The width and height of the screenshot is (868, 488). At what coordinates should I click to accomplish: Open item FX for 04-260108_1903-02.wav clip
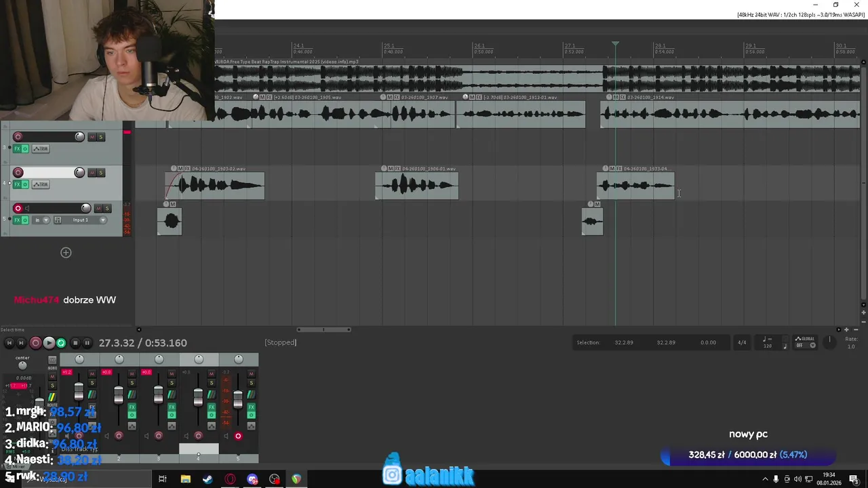pos(187,169)
